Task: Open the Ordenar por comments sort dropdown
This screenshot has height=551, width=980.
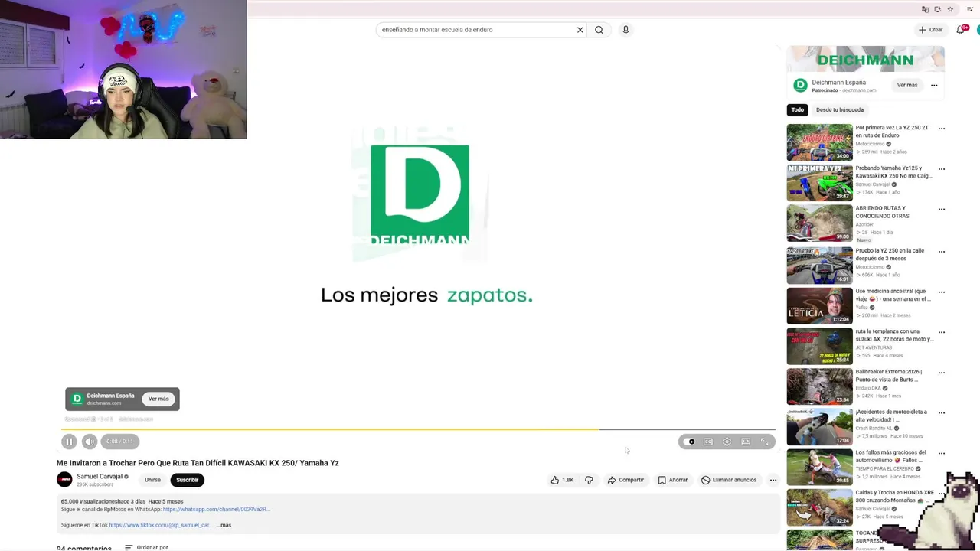Action: (146, 547)
